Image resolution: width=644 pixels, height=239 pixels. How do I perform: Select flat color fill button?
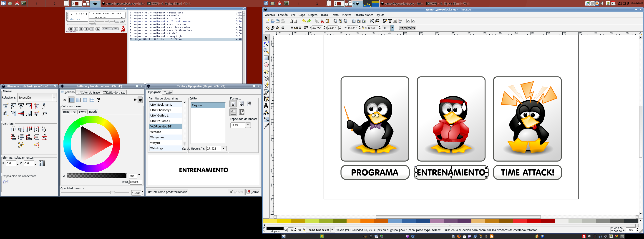coord(71,100)
